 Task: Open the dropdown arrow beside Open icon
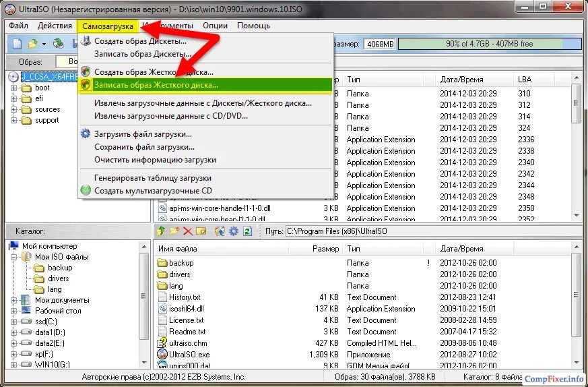(x=44, y=44)
